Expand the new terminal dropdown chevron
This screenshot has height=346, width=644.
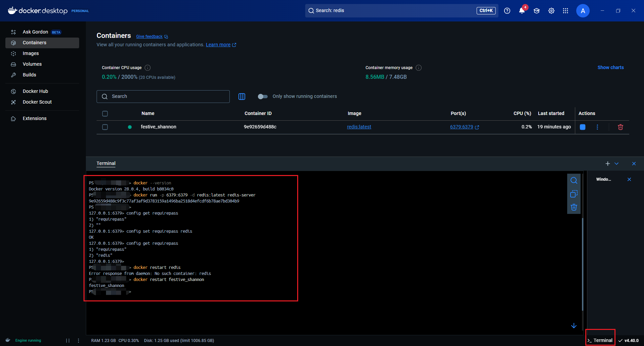pos(616,164)
